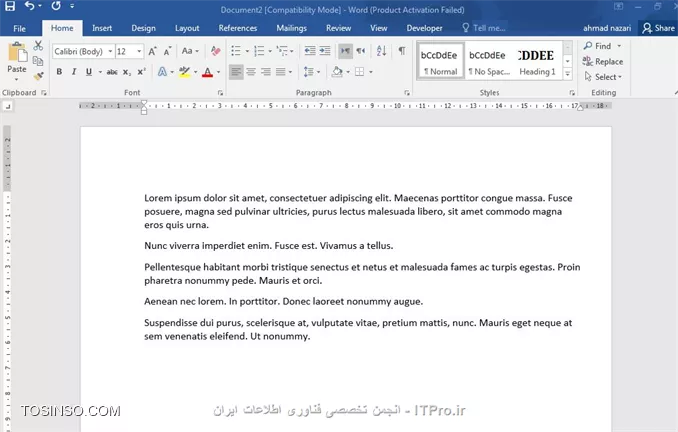Image resolution: width=678 pixels, height=432 pixels.
Task: Sort text with the A-Z icon
Action: 381,51
